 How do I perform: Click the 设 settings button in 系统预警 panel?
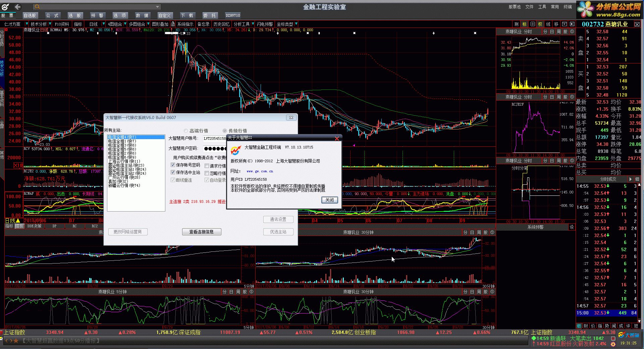(572, 227)
